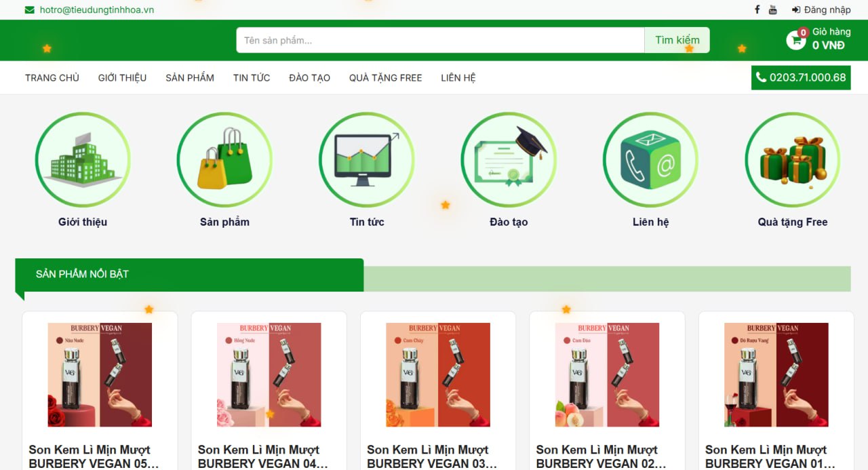
Task: Go to TIN TỨC in navigation
Action: 252,77
